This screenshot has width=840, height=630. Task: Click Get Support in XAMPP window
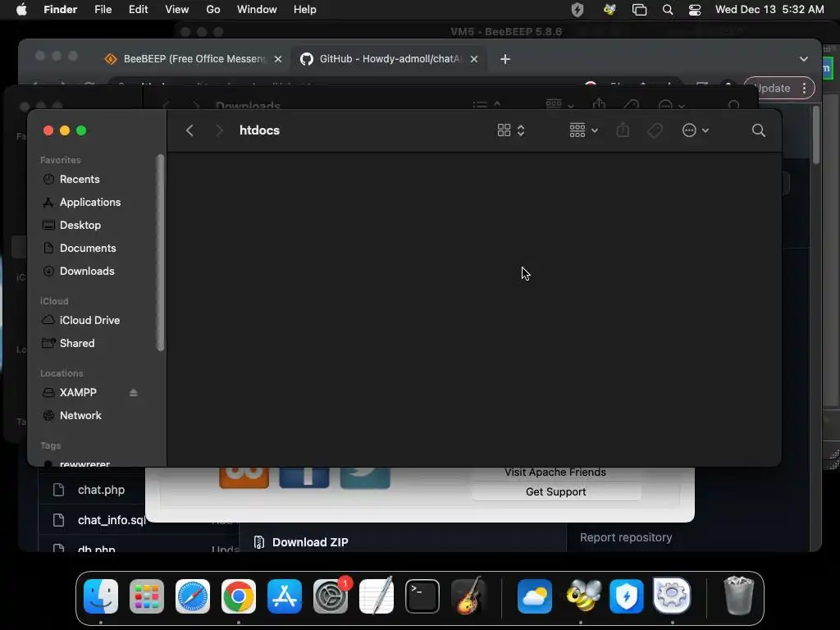point(555,492)
